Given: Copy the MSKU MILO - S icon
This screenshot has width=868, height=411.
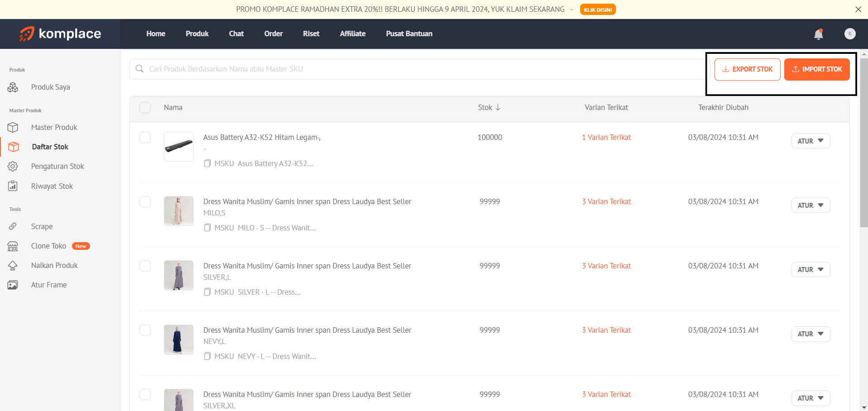Looking at the screenshot, I should point(207,228).
